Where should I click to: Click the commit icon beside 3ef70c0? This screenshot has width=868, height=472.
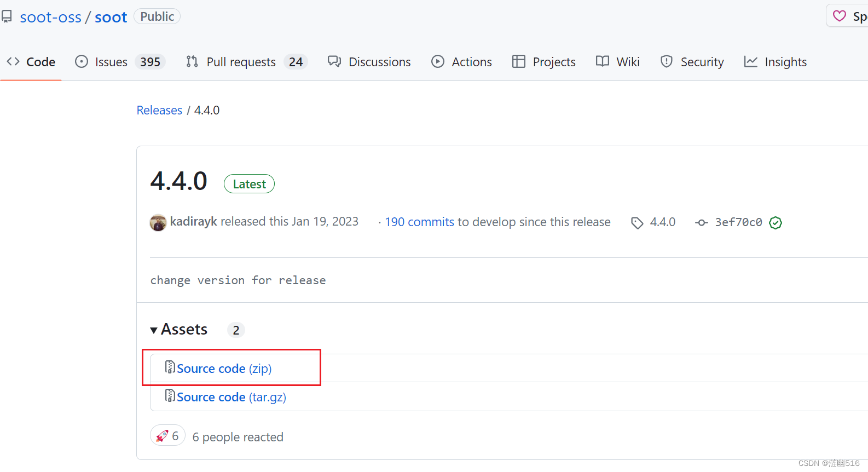(x=701, y=223)
